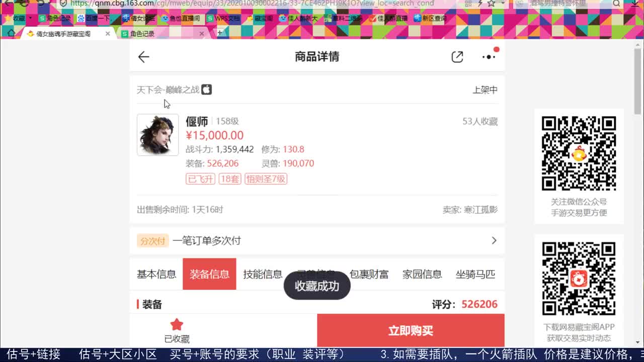Close the 角色记录 browser tab

tap(202, 34)
